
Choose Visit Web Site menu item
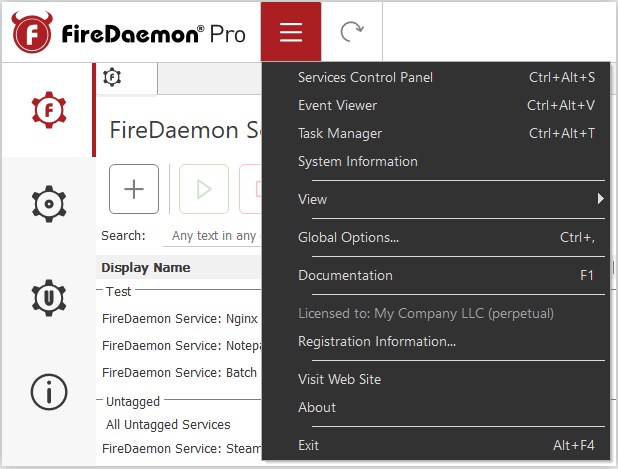tap(436, 379)
